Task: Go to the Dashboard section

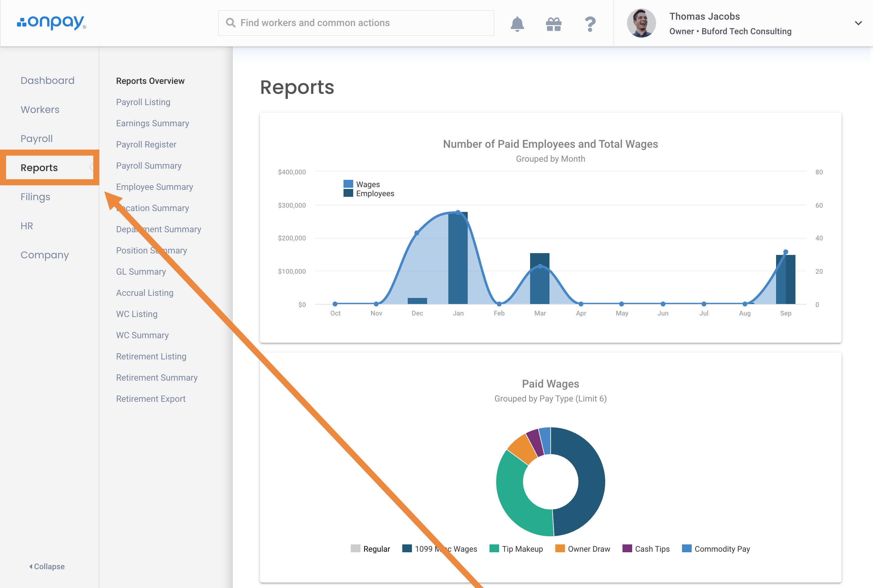Action: click(x=47, y=80)
